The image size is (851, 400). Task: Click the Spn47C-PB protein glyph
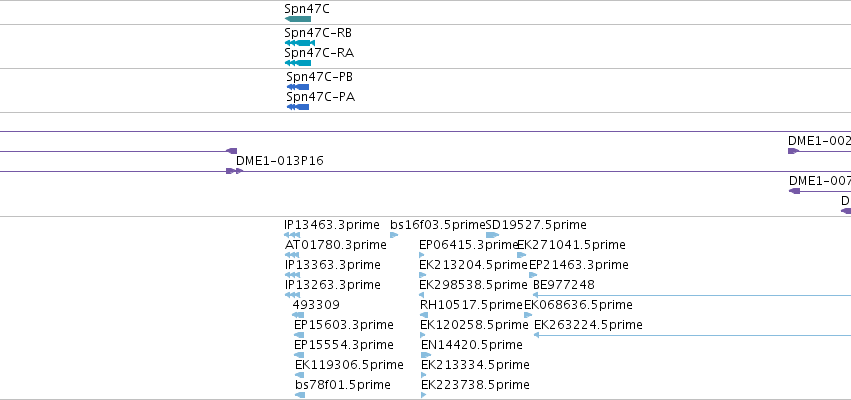point(298,87)
